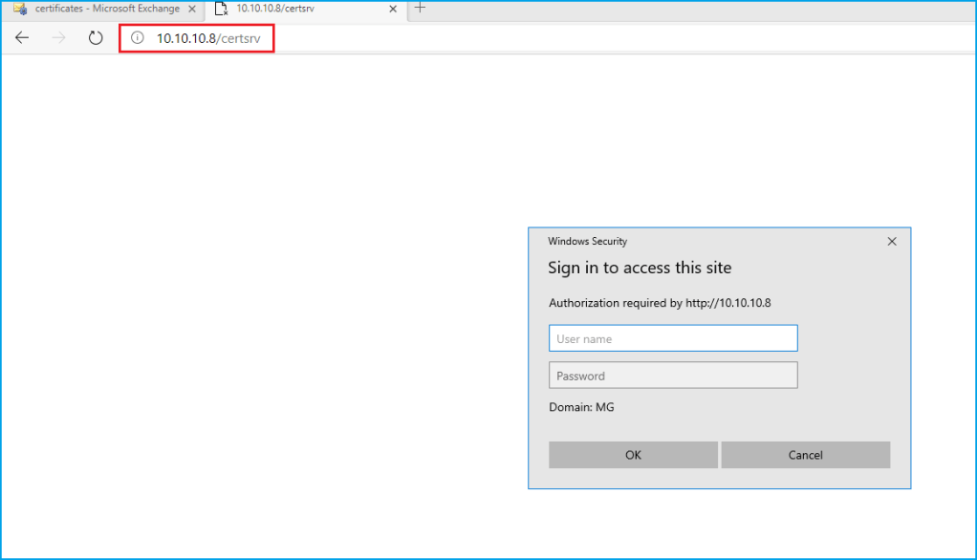
Task: Close the Windows Security dialog
Action: pos(891,242)
